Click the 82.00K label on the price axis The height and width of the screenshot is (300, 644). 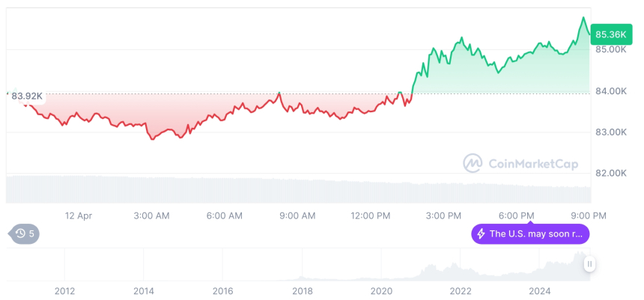611,174
